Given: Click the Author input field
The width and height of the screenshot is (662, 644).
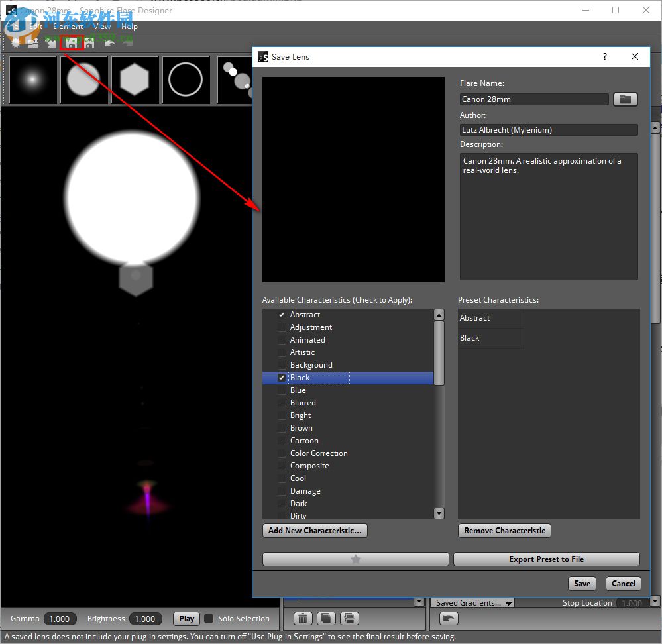Looking at the screenshot, I should point(549,130).
